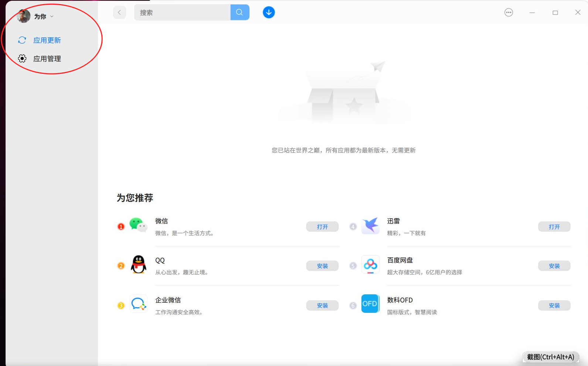Screen dimensions: 588x366
Task: Click the 微信 app icon
Action: [x=139, y=225]
